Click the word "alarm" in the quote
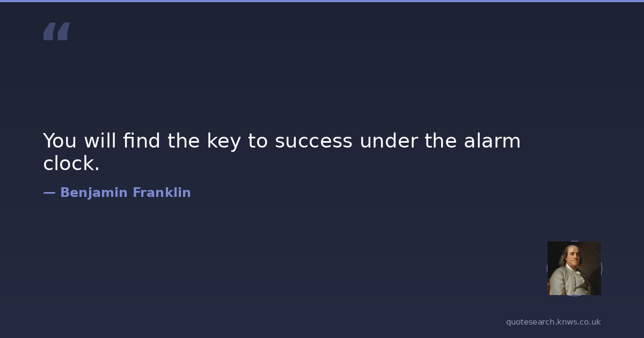Image resolution: width=644 pixels, height=338 pixels. (x=494, y=141)
